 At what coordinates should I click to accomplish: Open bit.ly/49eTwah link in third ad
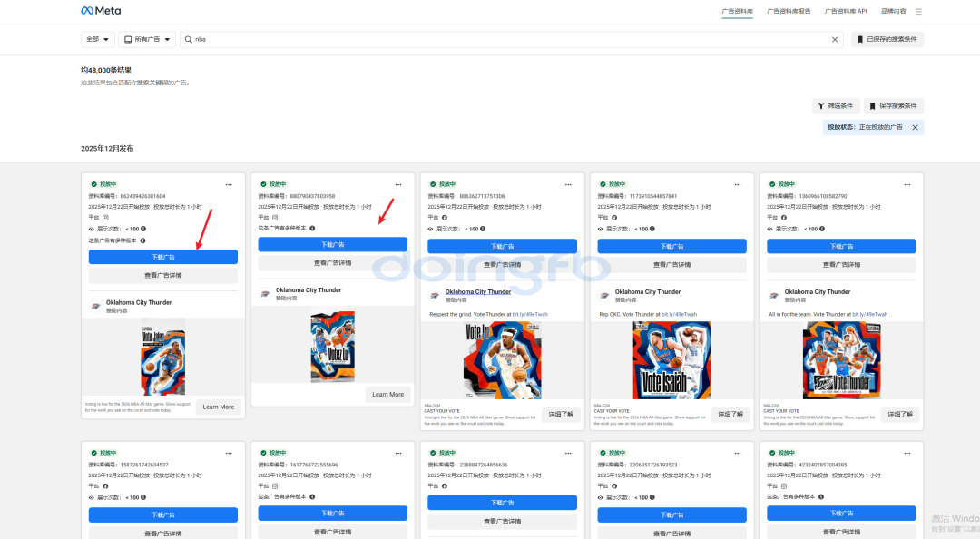point(529,315)
